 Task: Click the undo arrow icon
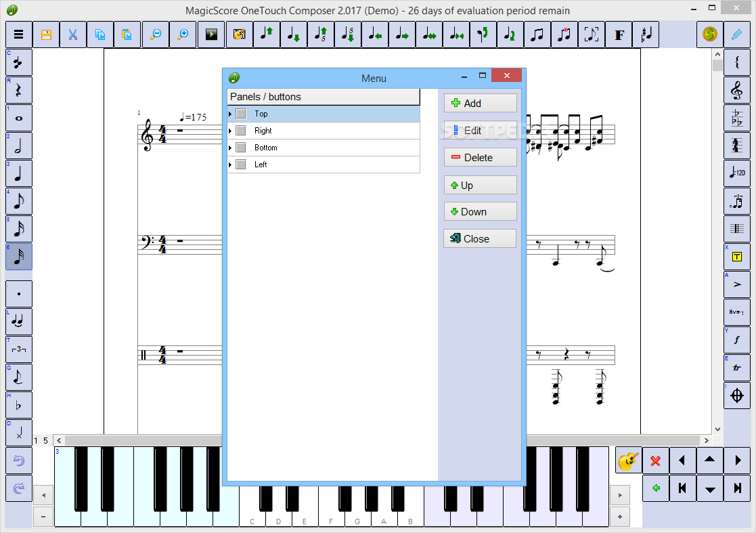pyautogui.click(x=19, y=461)
